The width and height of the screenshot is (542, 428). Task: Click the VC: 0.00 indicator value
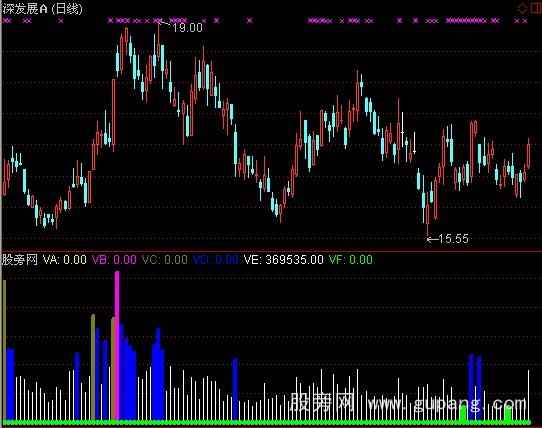click(165, 260)
